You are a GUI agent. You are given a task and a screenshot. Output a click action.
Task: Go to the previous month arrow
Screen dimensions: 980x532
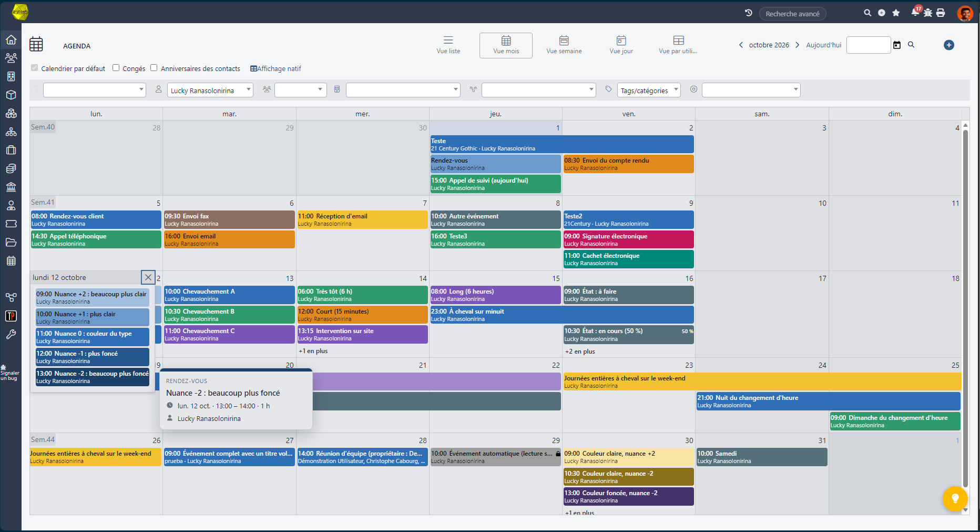741,45
